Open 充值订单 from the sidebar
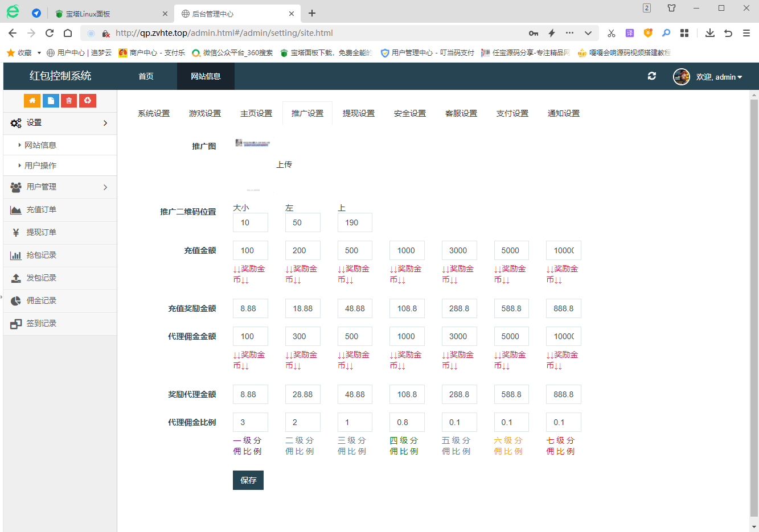This screenshot has width=759, height=532. (41, 209)
